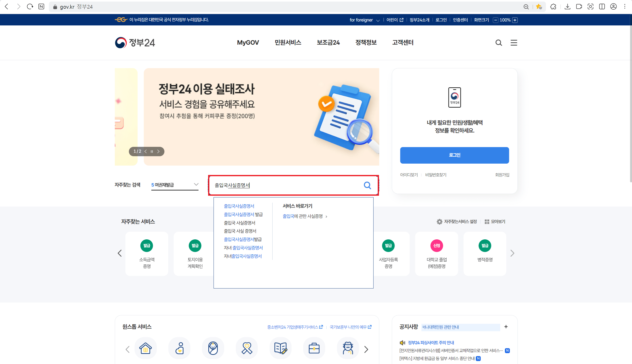
Task: Click the 출입국사실증명서 search input field
Action: pos(285,185)
